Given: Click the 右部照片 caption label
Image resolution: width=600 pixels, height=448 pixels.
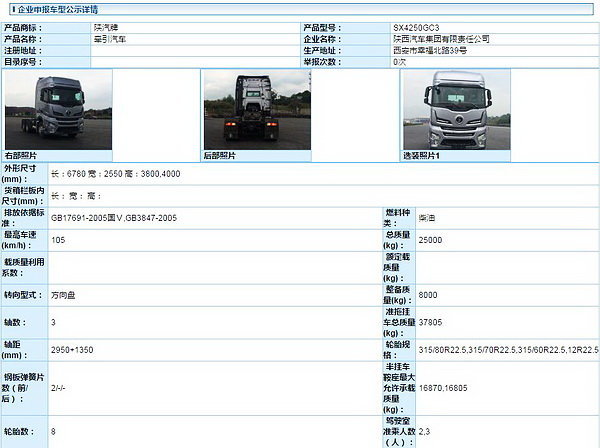Looking at the screenshot, I should click(x=24, y=156).
